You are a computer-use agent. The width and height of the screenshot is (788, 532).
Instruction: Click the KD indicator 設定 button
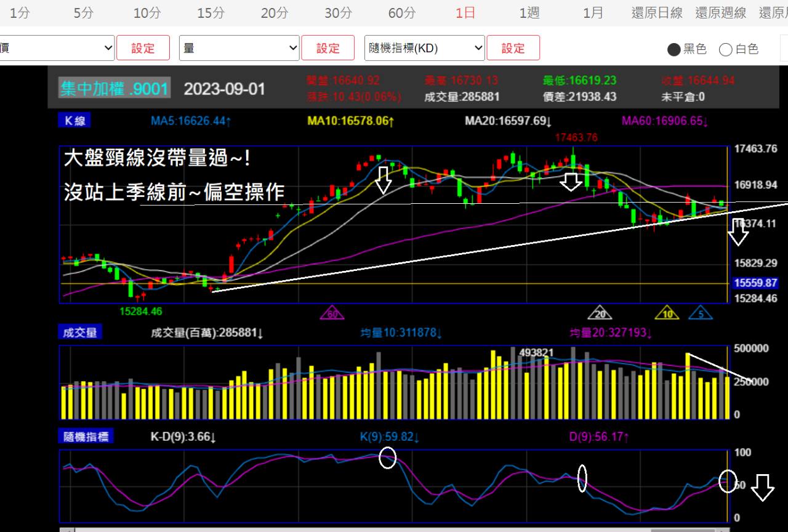pos(513,47)
